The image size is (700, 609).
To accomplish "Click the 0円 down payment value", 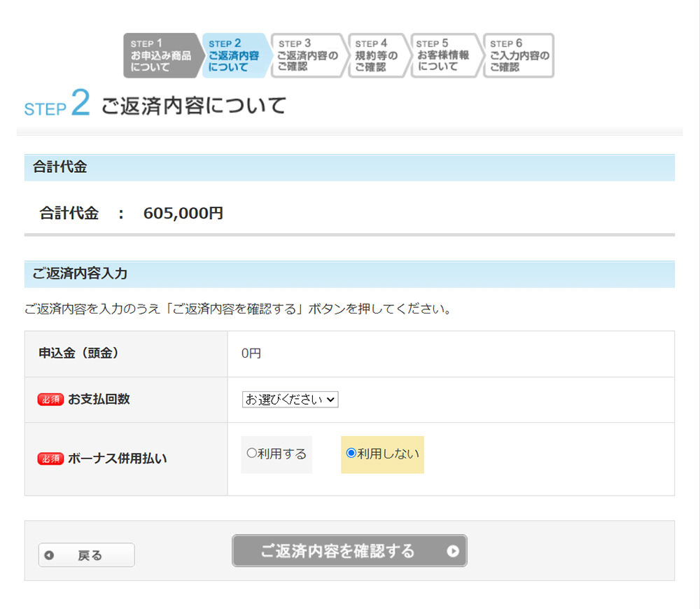I will point(251,354).
